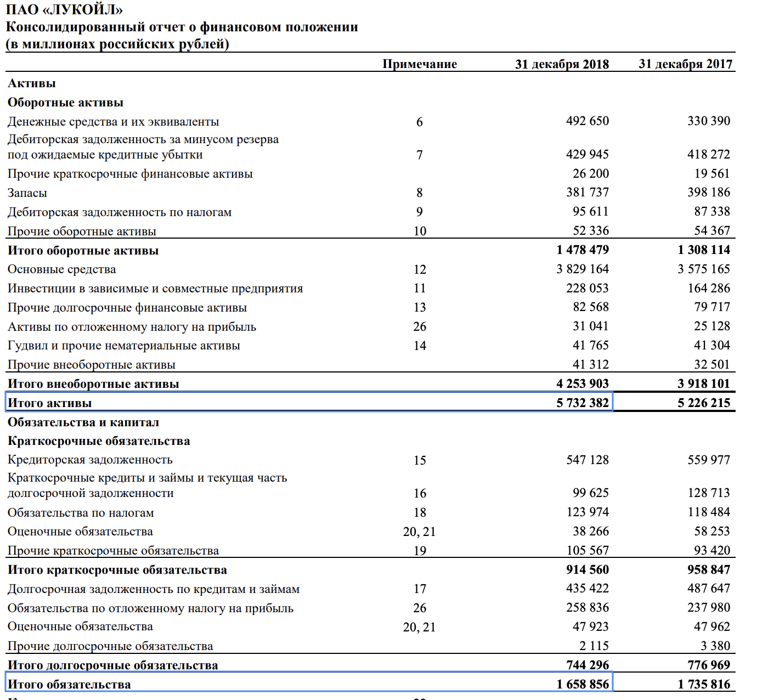Click the value 3 575 165

pyautogui.click(x=704, y=269)
